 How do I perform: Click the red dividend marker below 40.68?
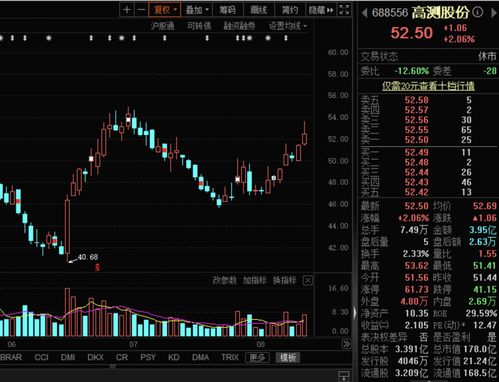[97, 267]
